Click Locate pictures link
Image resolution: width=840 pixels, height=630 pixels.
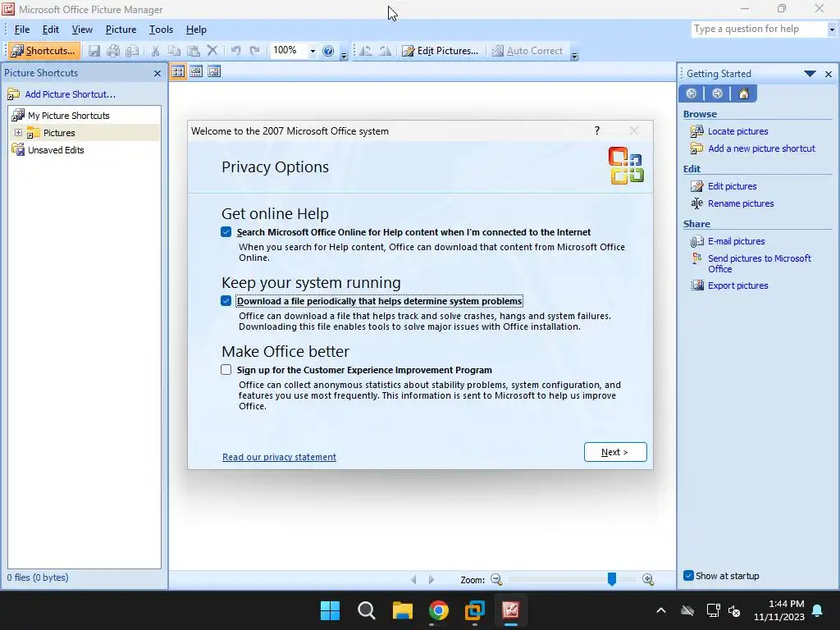[737, 131]
